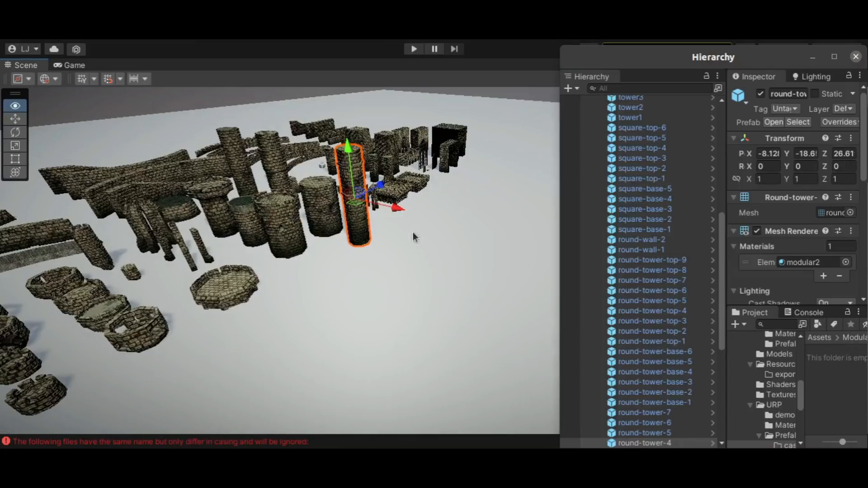Click the Position X field
868x488 pixels.
click(x=769, y=154)
